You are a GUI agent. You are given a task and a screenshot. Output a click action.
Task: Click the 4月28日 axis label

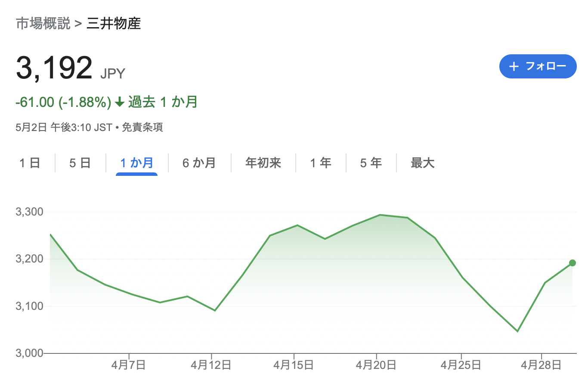(541, 365)
